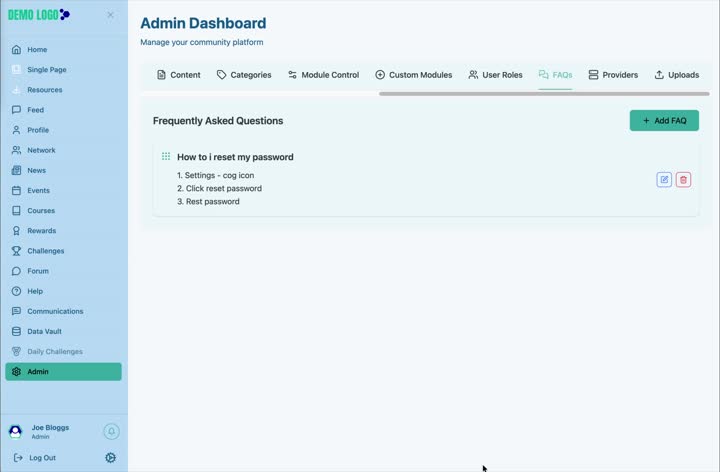Click the Click reset password step text
The width and height of the screenshot is (720, 472).
click(x=219, y=188)
